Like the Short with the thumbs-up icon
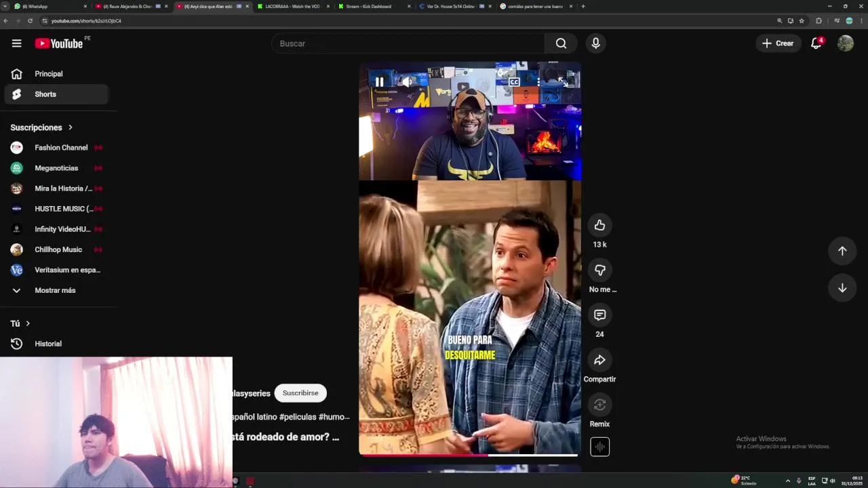The width and height of the screenshot is (868, 488). [x=599, y=225]
